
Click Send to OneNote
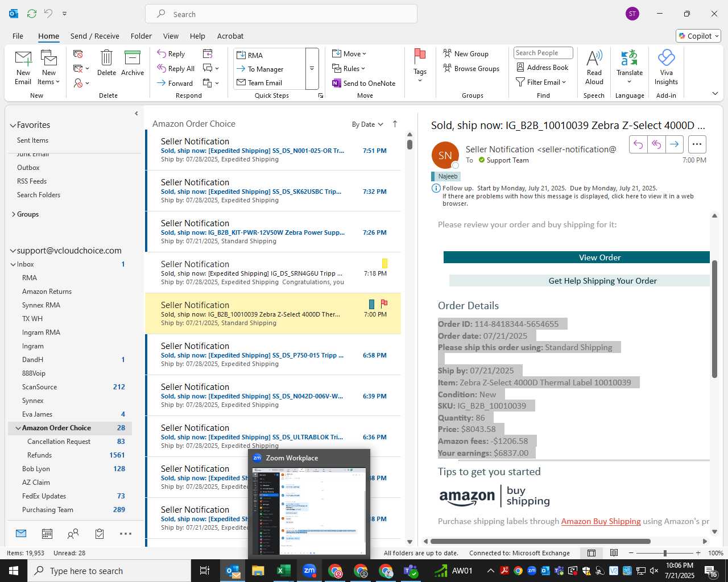364,83
